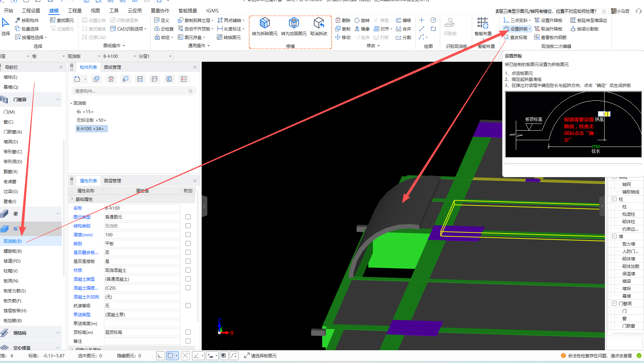Click 转为加固图元 reinforcement conversion icon

pyautogui.click(x=294, y=27)
